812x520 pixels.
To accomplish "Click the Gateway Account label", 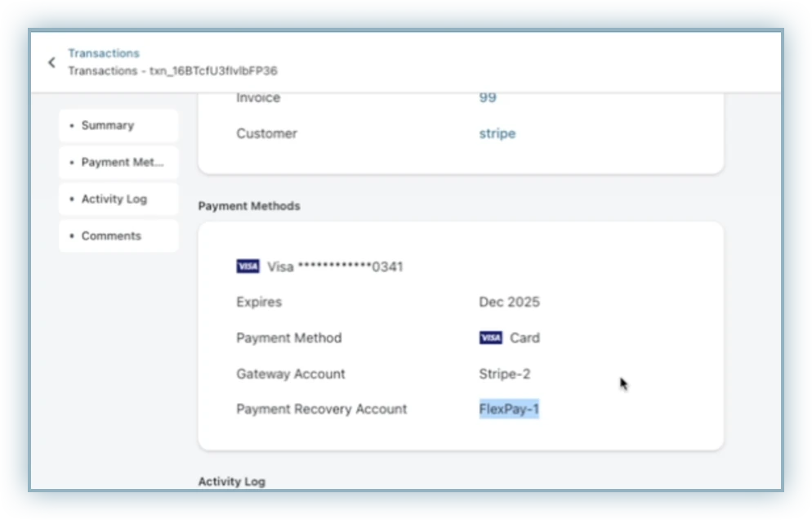I will pos(291,374).
